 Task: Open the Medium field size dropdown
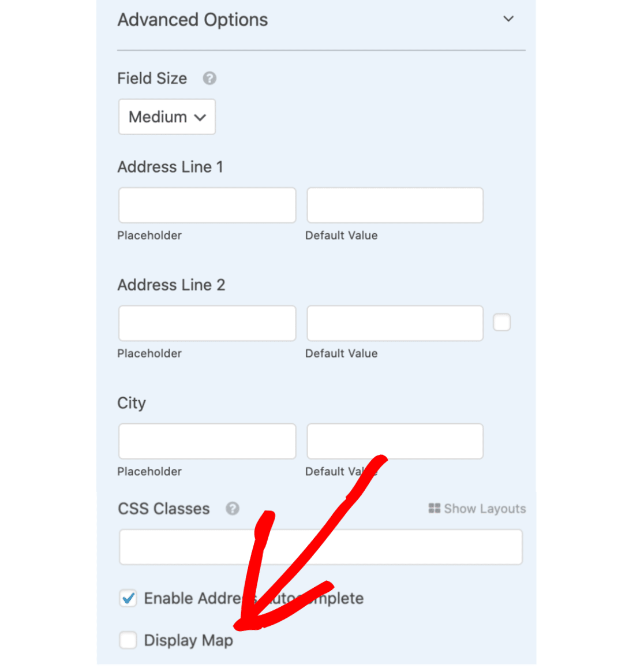click(x=167, y=117)
